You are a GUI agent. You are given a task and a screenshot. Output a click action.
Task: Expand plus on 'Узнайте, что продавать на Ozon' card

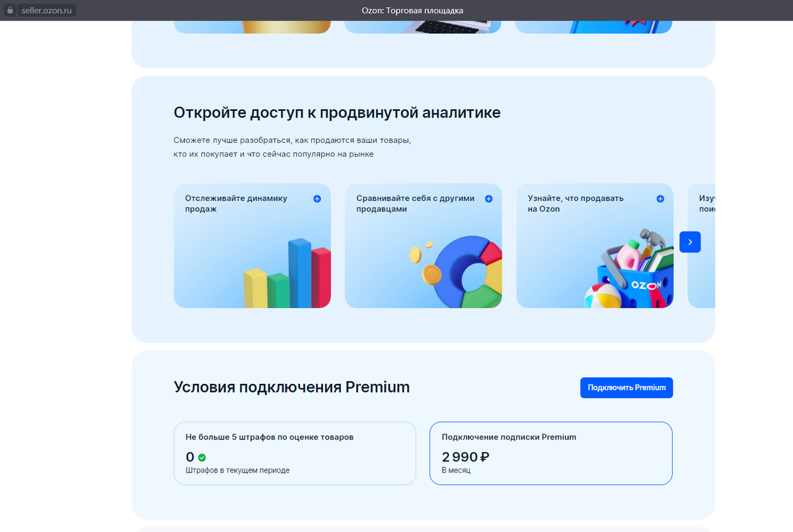point(660,198)
